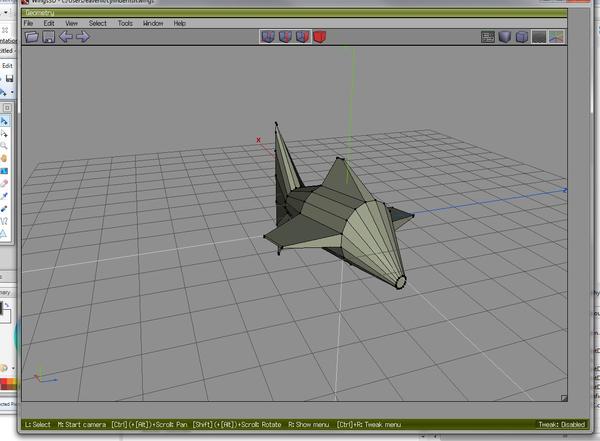Open a file with the folder icon
600x441 pixels.
(32, 37)
